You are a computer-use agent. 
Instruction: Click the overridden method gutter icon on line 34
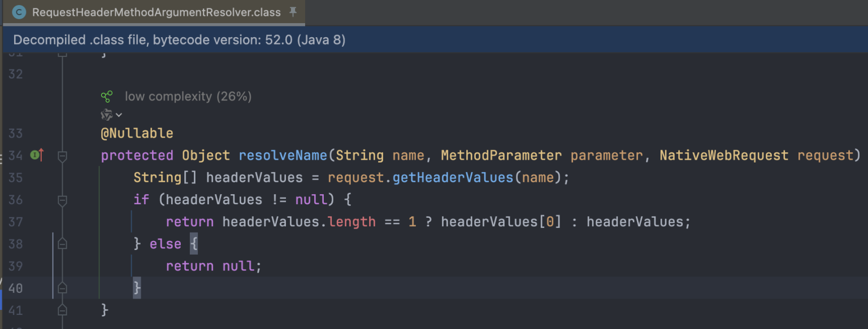(37, 155)
